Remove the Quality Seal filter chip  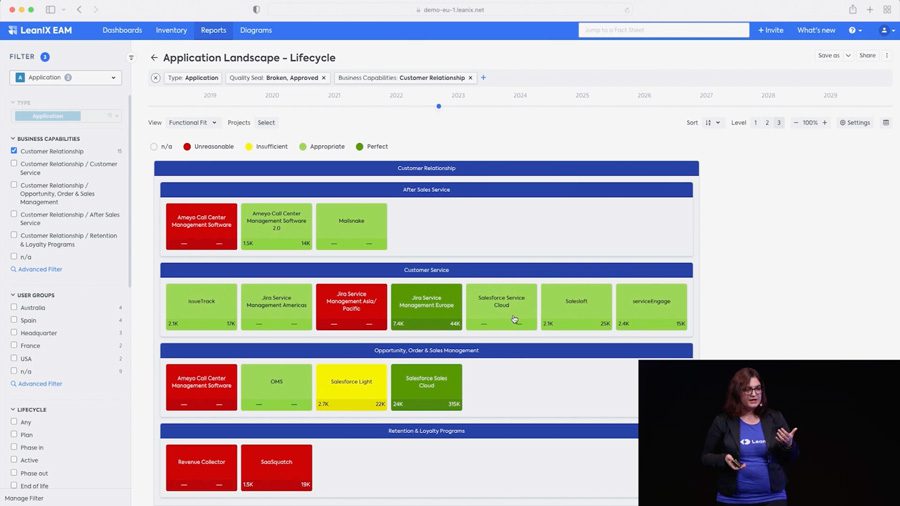[324, 77]
